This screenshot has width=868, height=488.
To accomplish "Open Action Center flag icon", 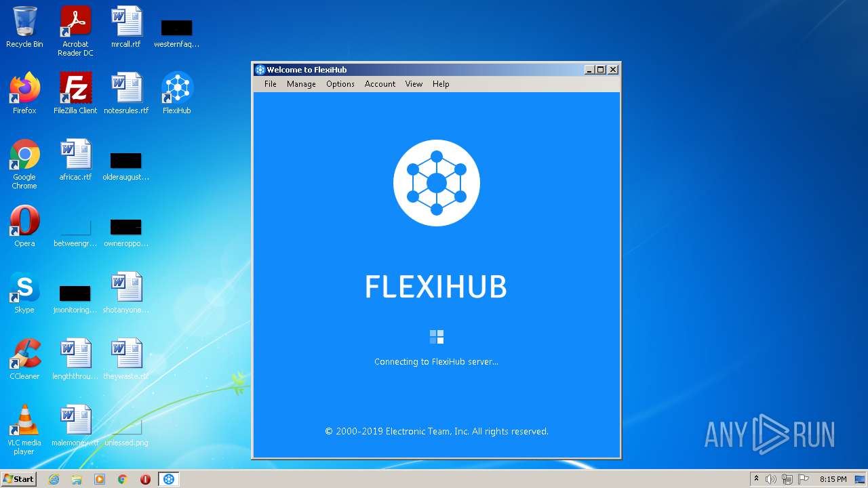I will pyautogui.click(x=803, y=479).
